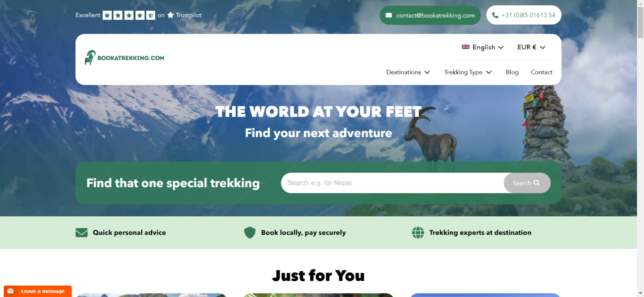The image size is (644, 297).
Task: Open the EUR € currency dropdown
Action: (x=531, y=47)
